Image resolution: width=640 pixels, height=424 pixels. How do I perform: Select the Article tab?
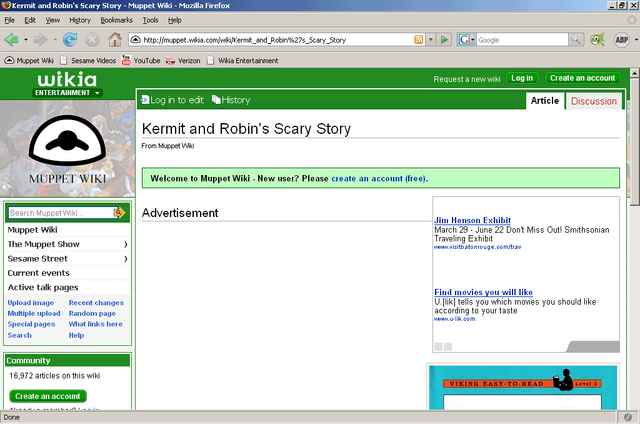coord(545,101)
